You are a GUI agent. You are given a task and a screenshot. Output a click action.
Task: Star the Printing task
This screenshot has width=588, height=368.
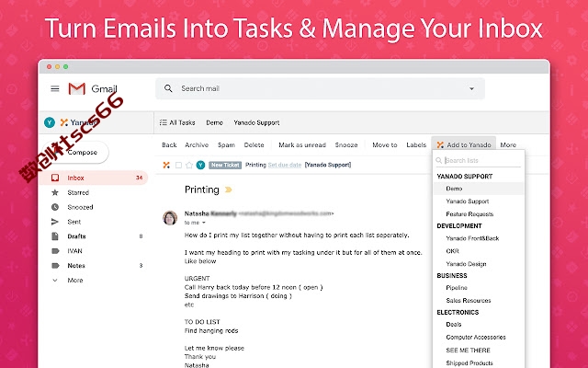point(189,165)
